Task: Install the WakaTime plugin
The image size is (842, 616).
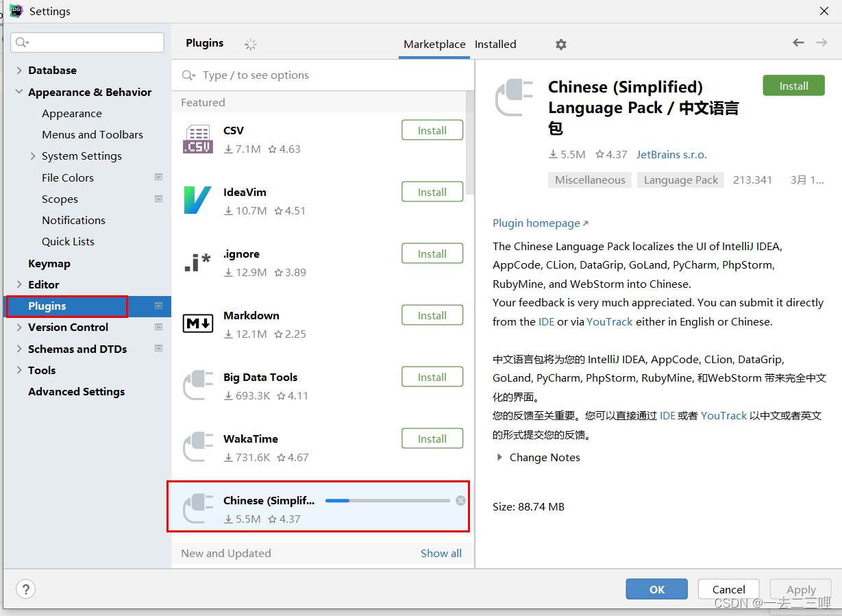Action: pyautogui.click(x=432, y=439)
